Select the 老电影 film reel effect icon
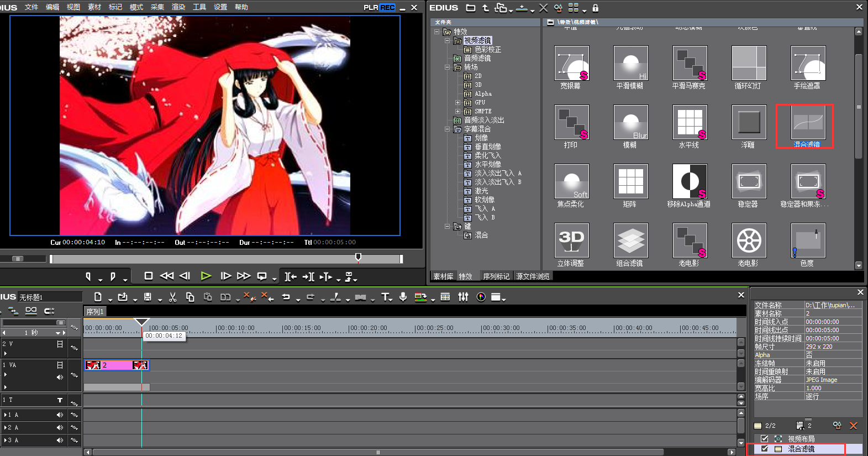The width and height of the screenshot is (868, 456). [x=749, y=241]
